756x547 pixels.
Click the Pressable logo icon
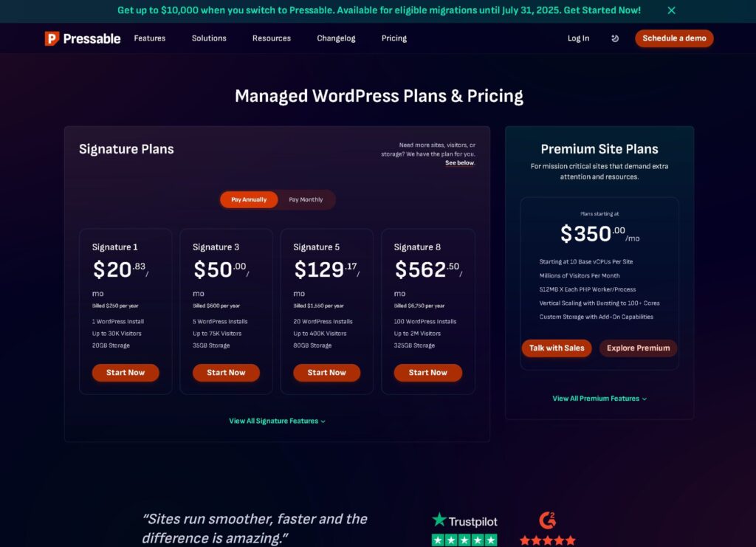[x=52, y=38]
